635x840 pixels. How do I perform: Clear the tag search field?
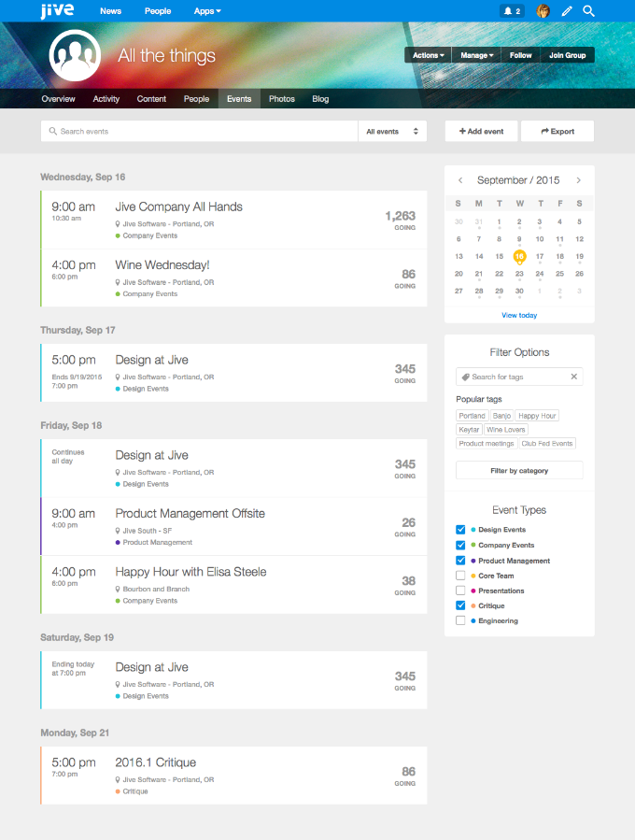[574, 377]
